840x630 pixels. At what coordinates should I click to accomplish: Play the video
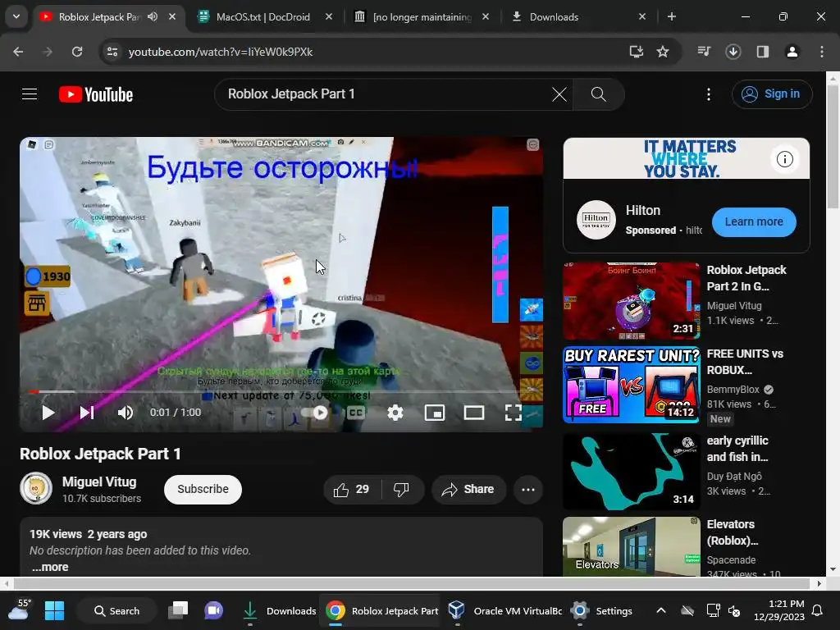pos(48,413)
